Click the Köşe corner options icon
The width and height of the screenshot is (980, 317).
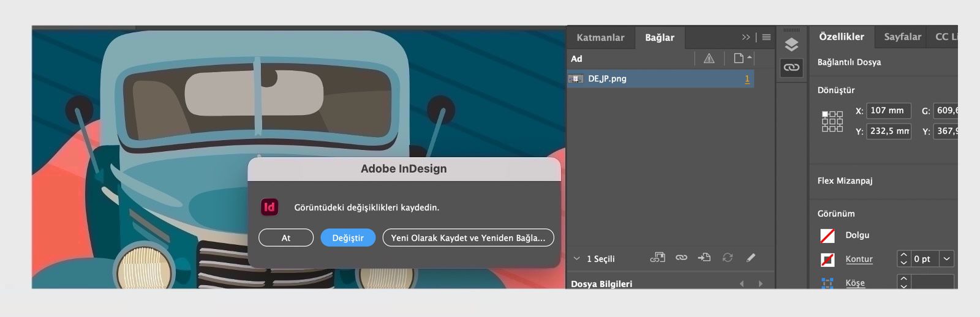[x=827, y=283]
